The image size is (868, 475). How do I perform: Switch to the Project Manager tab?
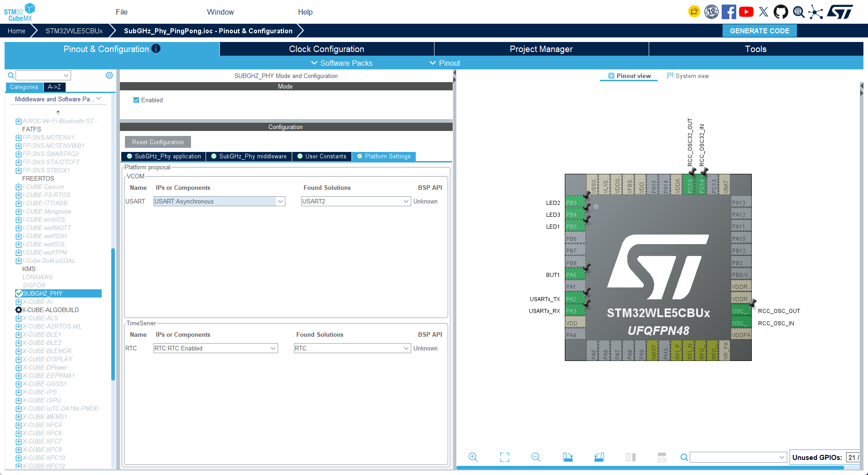click(x=541, y=49)
